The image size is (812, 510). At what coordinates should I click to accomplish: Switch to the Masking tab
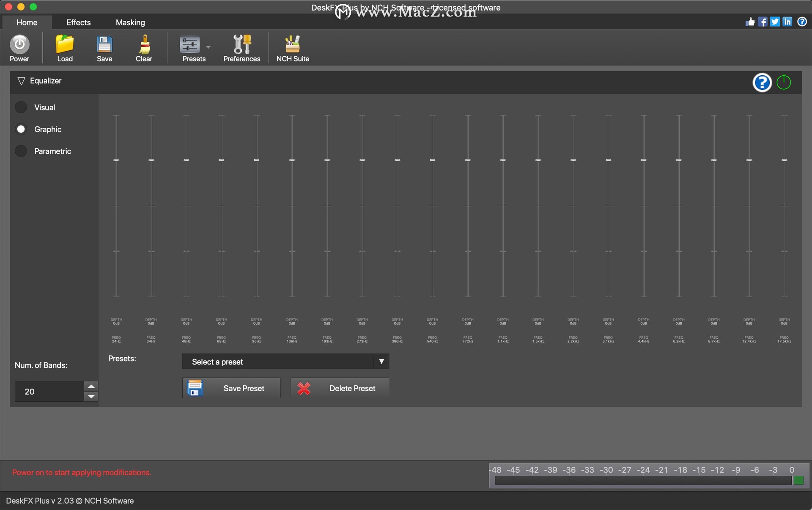[130, 22]
